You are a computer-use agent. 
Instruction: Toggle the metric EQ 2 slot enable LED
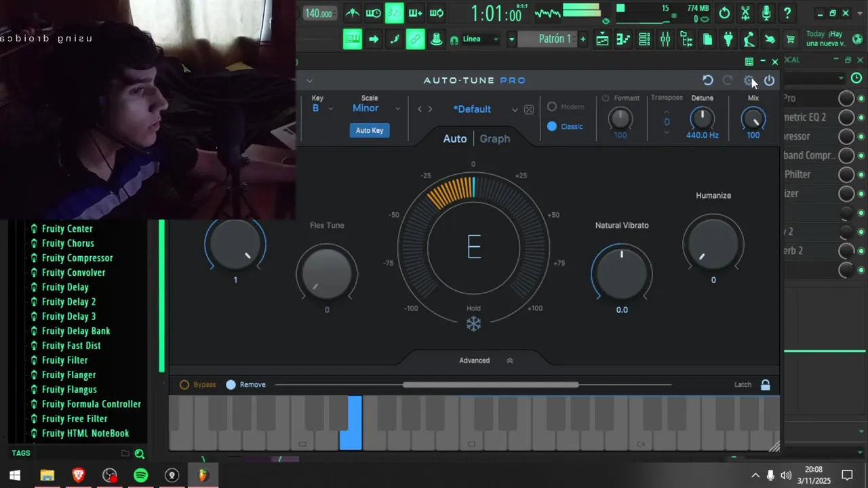point(861,118)
